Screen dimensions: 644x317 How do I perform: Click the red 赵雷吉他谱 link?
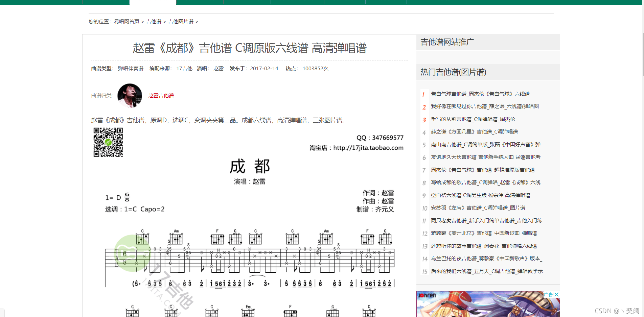coord(161,96)
